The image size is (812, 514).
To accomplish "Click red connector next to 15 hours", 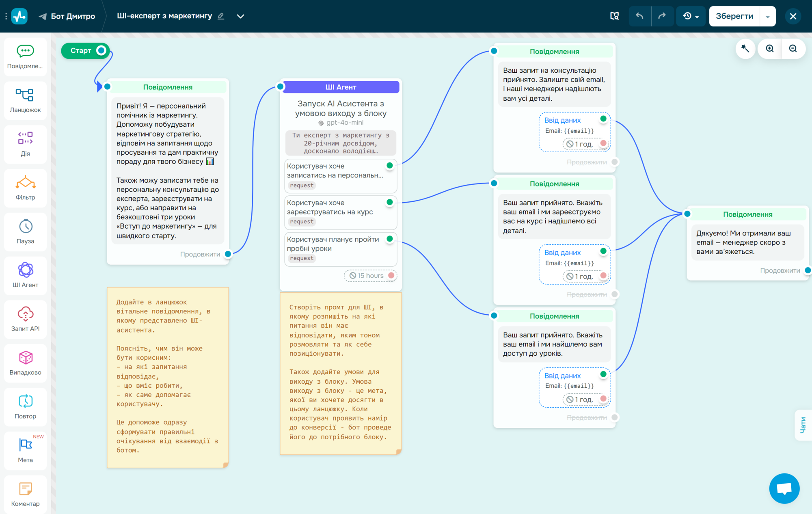I will point(391,276).
